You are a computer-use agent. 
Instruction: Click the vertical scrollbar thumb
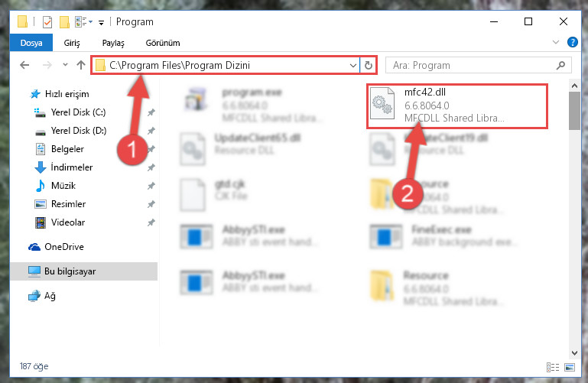[x=574, y=111]
